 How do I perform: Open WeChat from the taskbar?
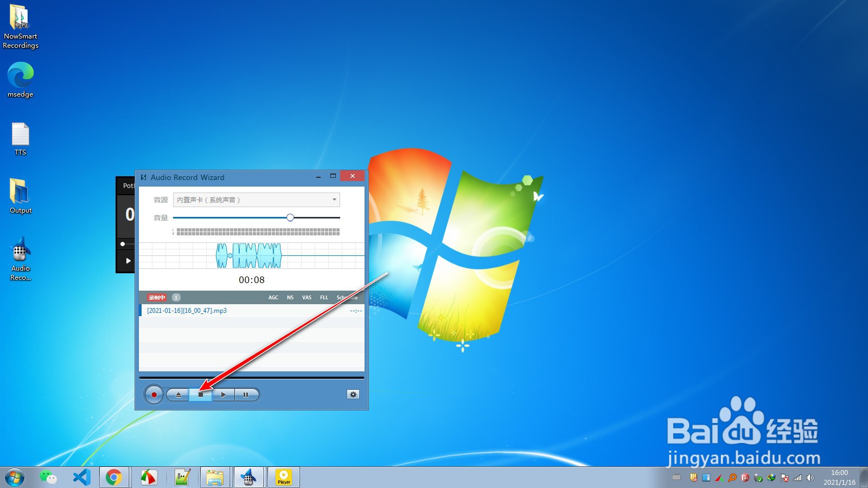[48, 477]
